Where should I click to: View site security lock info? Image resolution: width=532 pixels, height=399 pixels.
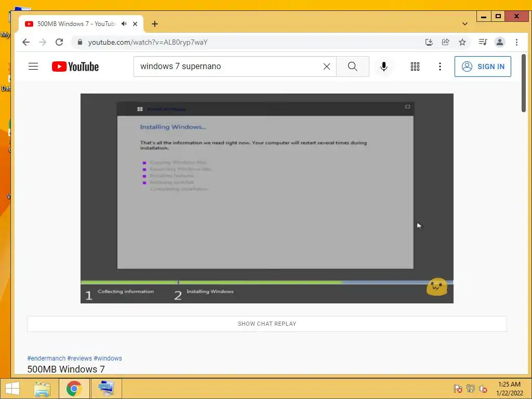80,42
